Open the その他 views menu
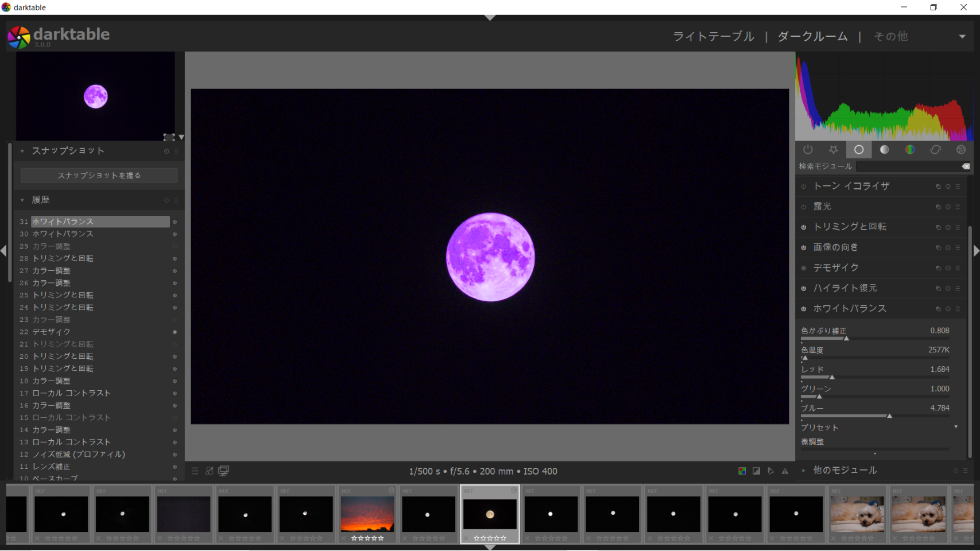Image resolution: width=980 pixels, height=551 pixels. point(962,37)
